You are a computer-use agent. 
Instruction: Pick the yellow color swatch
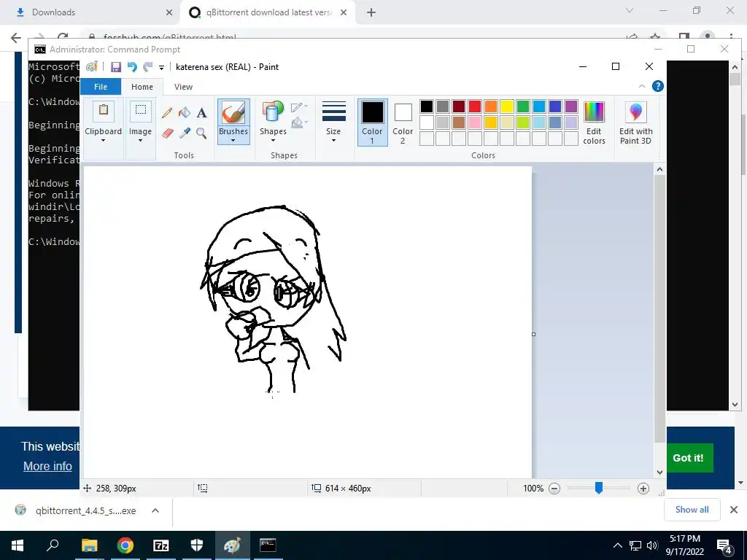pyautogui.click(x=507, y=106)
